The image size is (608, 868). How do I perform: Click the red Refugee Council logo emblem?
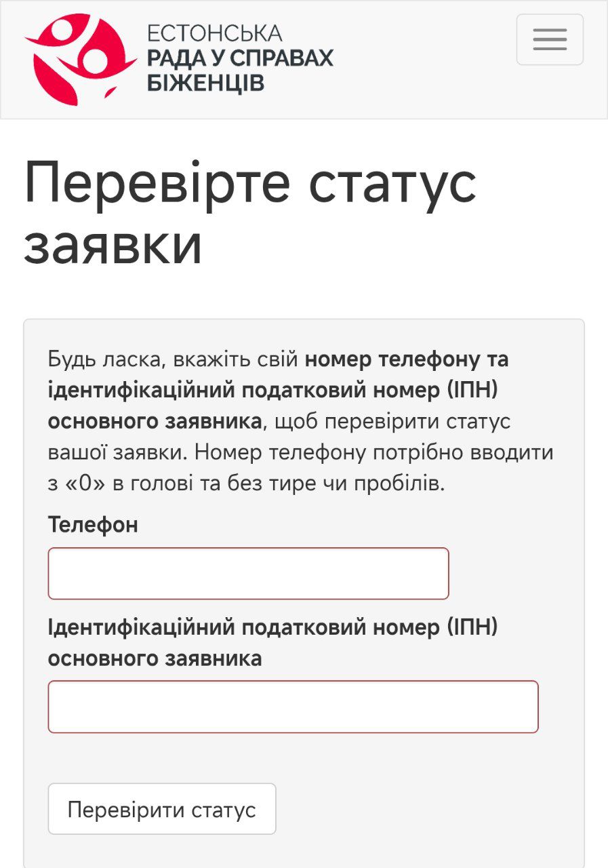(x=81, y=59)
